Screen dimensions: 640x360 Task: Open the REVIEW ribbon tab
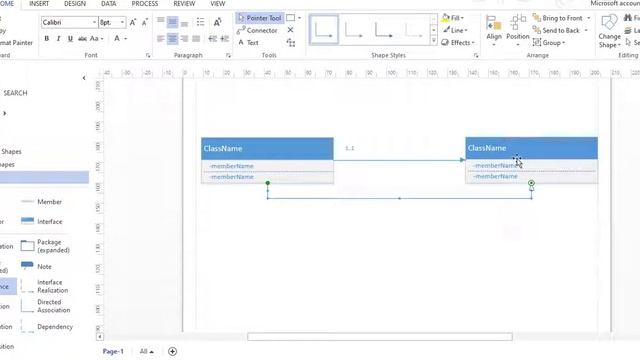coord(184,4)
